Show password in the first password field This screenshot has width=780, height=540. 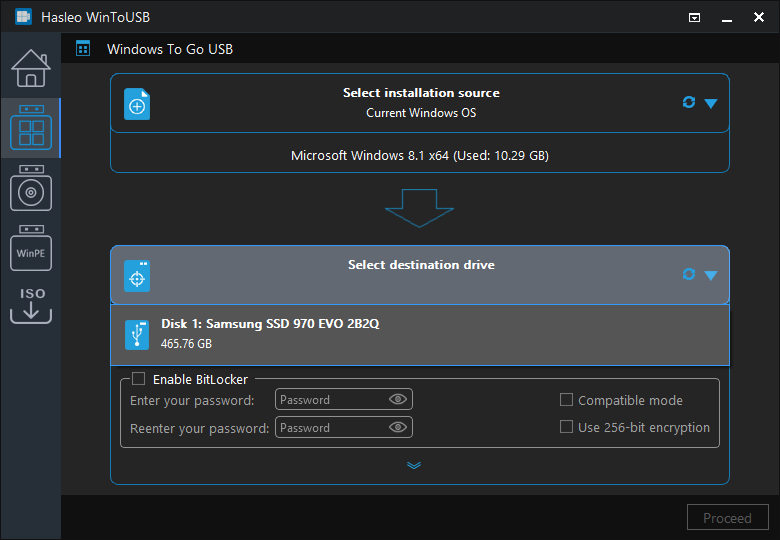(x=398, y=399)
